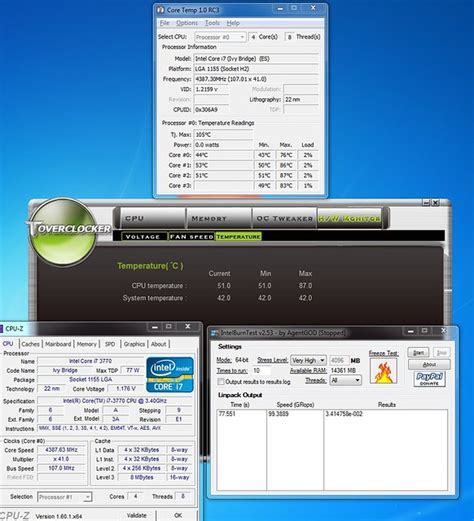Maximize the Core Temp window
The image size is (474, 521).
point(294,8)
